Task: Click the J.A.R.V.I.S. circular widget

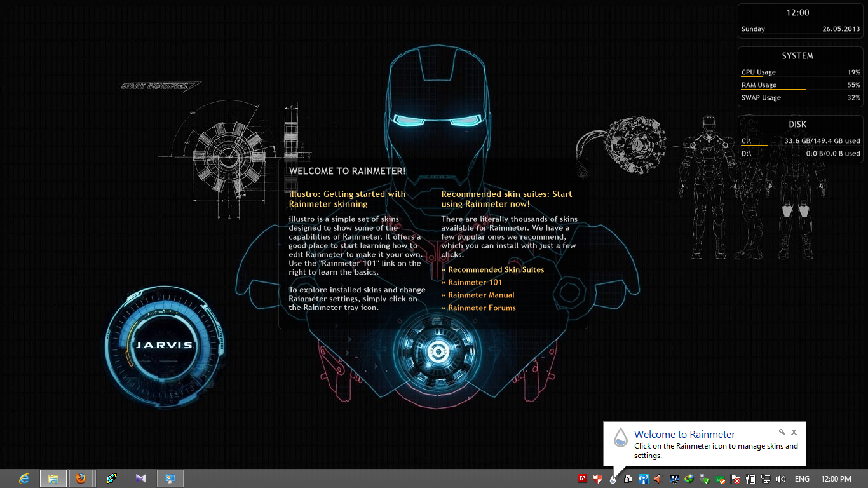Action: [x=165, y=346]
